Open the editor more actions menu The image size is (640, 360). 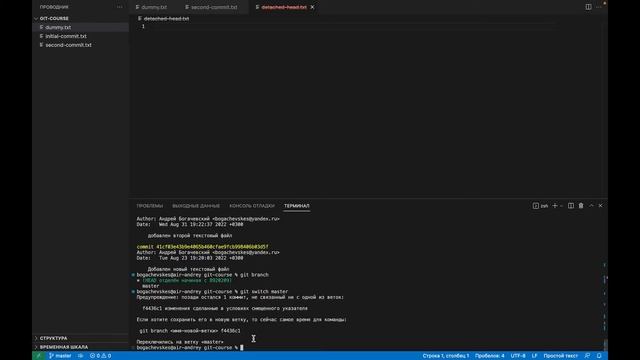tap(599, 7)
